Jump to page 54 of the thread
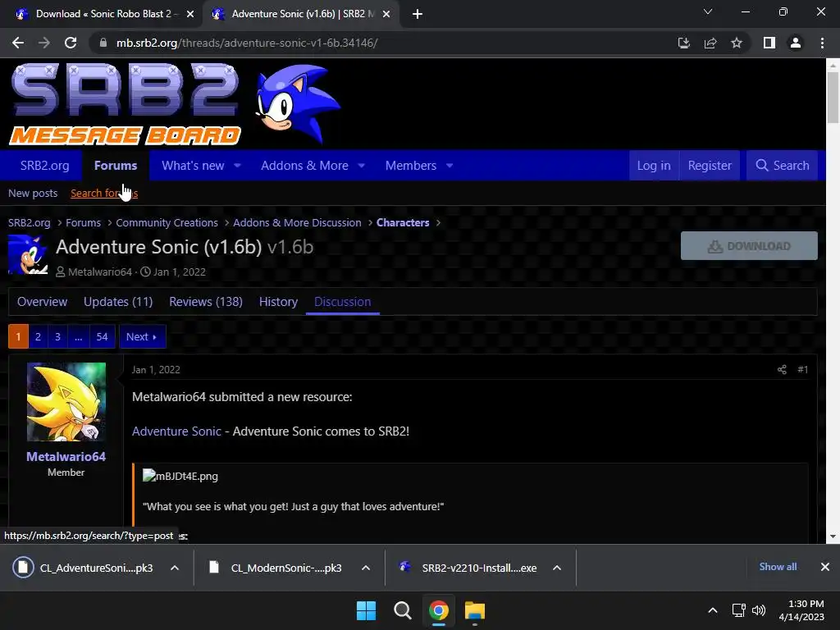Viewport: 840px width, 630px height. click(x=102, y=336)
